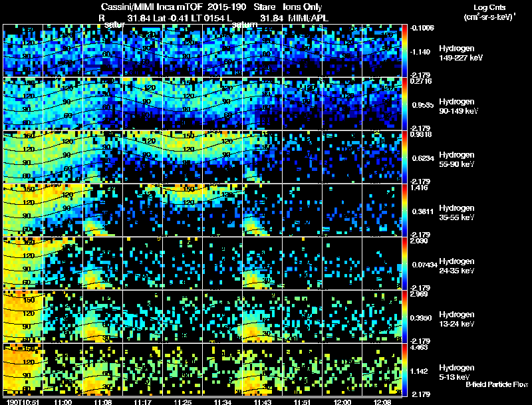
Task: Open the 11:43 panel of Hydrogen 5-13 keV
Action: pyautogui.click(x=262, y=370)
